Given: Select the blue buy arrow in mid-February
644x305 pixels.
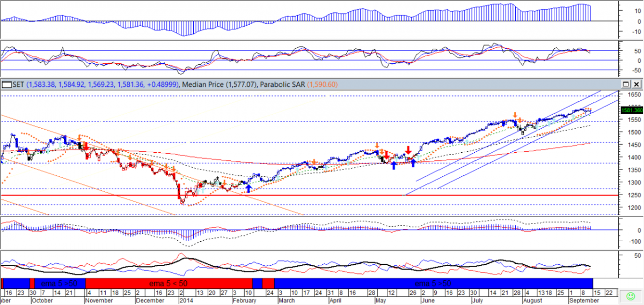Looking at the screenshot, I should (248, 187).
